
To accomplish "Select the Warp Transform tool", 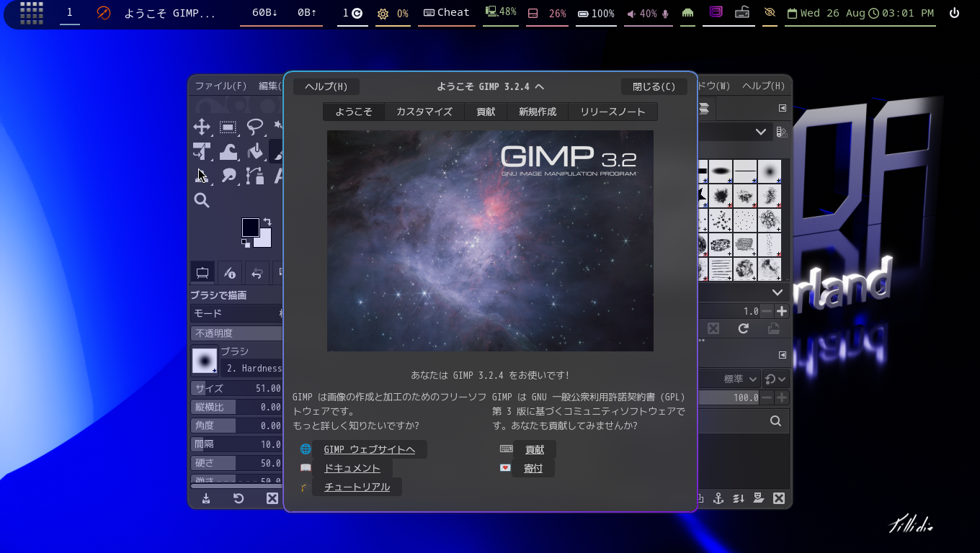I will [x=228, y=151].
